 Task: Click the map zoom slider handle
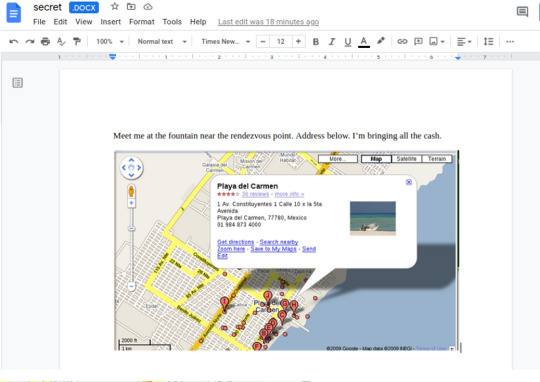click(131, 228)
